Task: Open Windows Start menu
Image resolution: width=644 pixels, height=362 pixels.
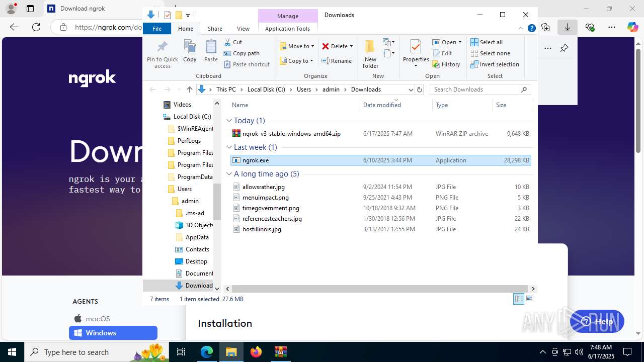Action: click(x=12, y=352)
